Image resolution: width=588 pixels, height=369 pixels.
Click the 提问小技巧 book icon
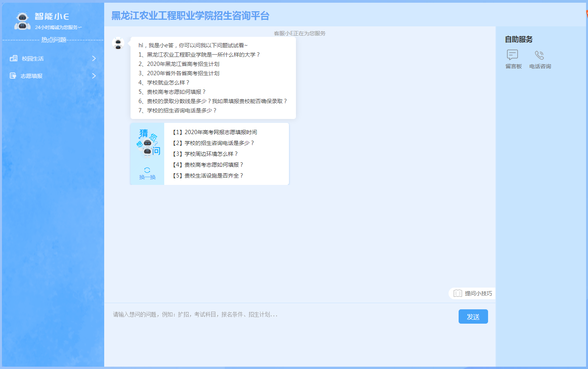458,293
